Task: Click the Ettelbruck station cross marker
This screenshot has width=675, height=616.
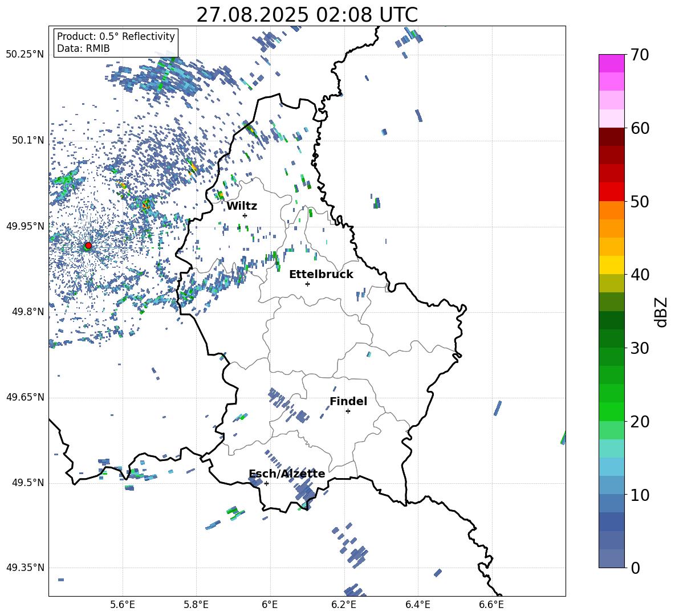Action: pyautogui.click(x=307, y=284)
